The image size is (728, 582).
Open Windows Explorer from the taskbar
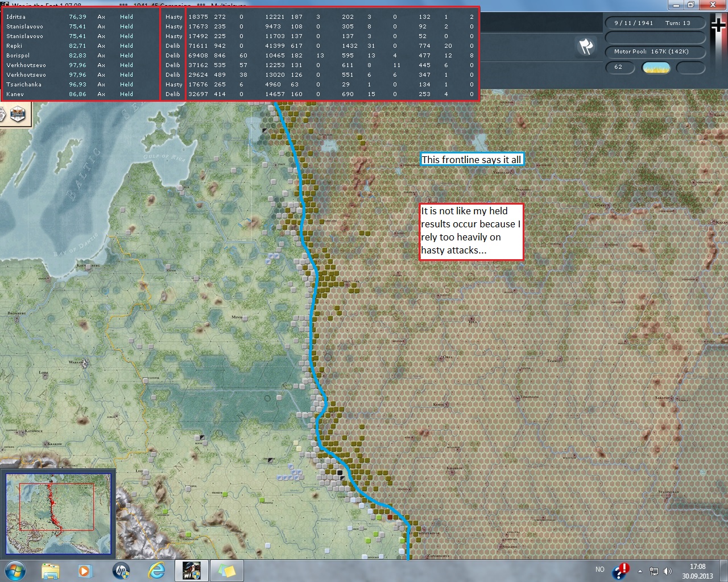pyautogui.click(x=50, y=571)
